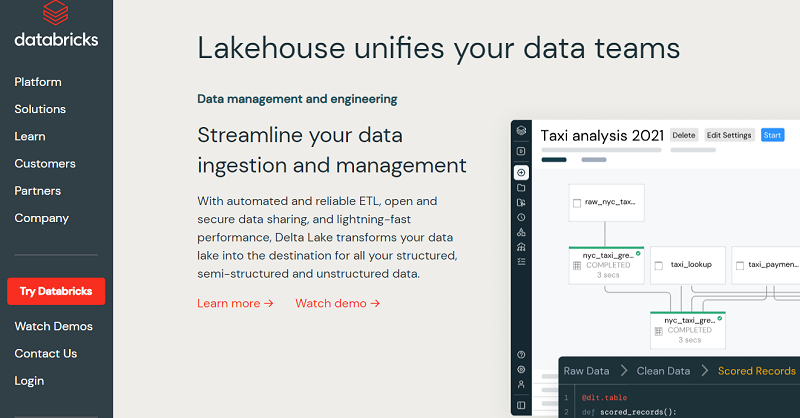The height and width of the screenshot is (418, 800).
Task: Switch to the Raw Data tab
Action: point(586,371)
